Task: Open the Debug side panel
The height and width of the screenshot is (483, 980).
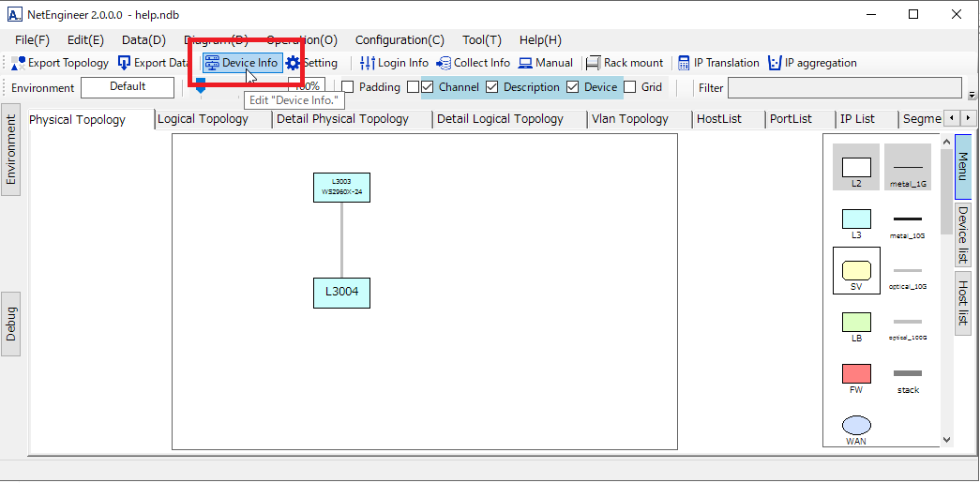Action: pos(10,324)
